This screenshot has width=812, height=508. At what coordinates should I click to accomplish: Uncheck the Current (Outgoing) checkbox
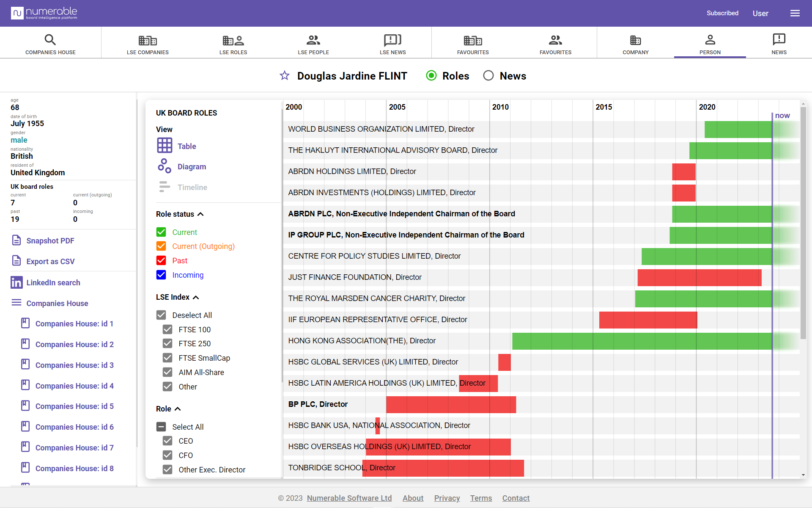coord(161,246)
